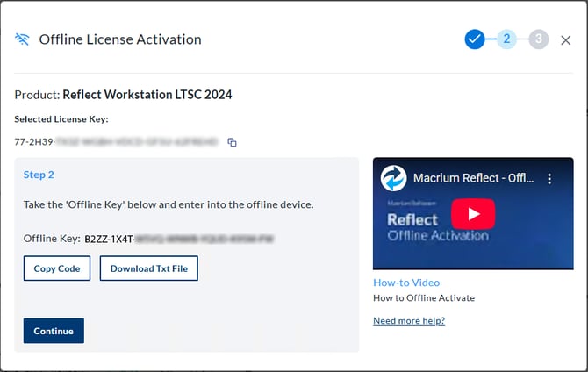Viewport: 588px width, 372px height.
Task: Click the Download Txt File button
Action: pos(149,268)
